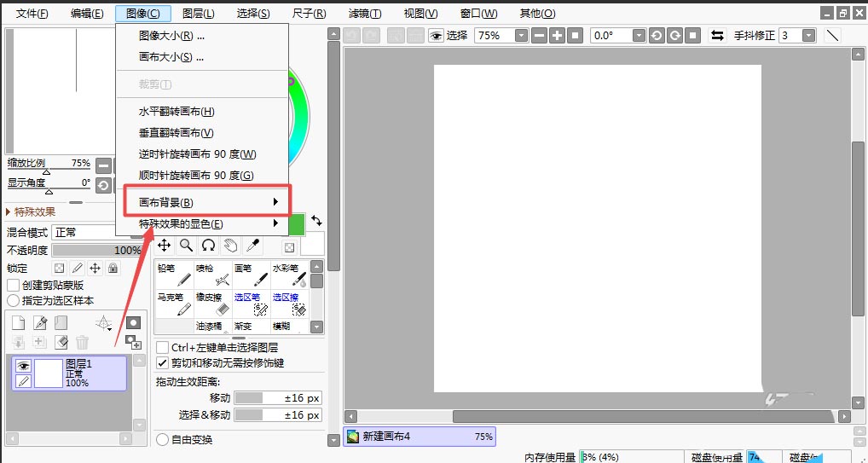
Task: Create a new normal layer
Action: coord(18,323)
